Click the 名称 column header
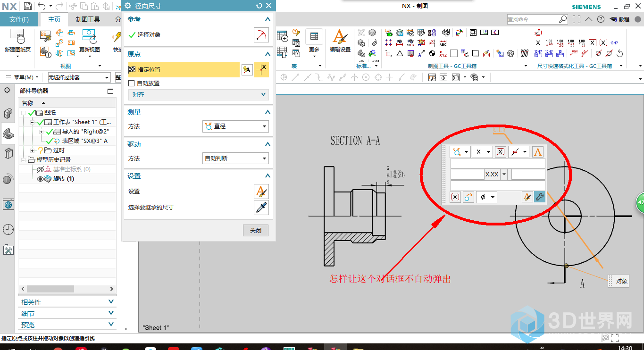The height and width of the screenshot is (350, 644). tap(66, 103)
